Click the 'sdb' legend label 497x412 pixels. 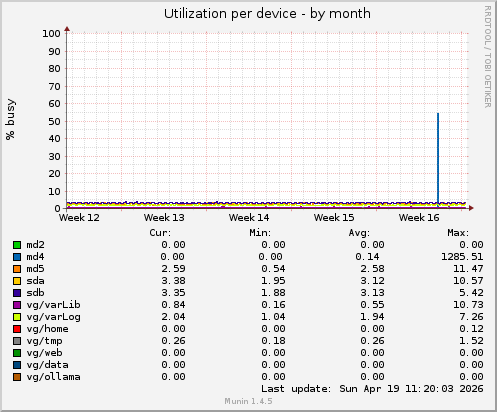pyautogui.click(x=35, y=293)
